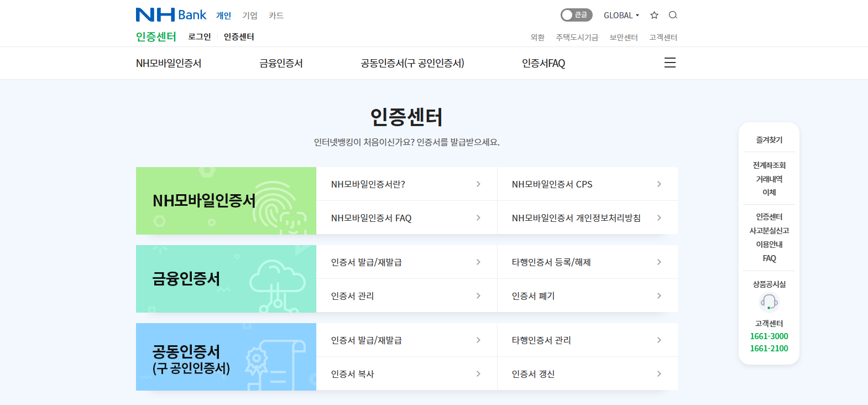The image size is (868, 405).
Task: Open FAQ in the side quick panel
Action: click(769, 258)
